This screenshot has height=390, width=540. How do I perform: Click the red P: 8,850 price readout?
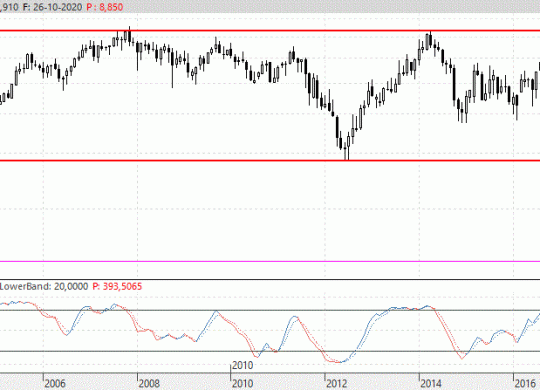[105, 7]
